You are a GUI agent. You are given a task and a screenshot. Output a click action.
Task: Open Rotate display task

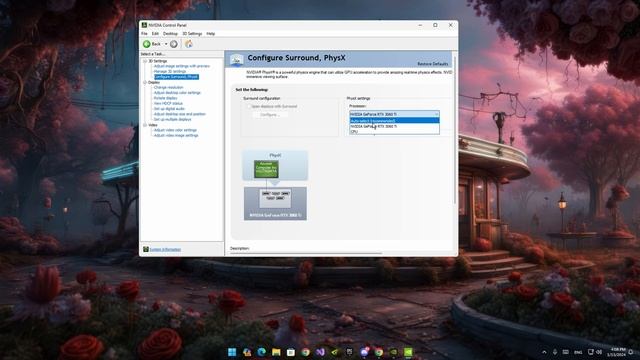[165, 98]
